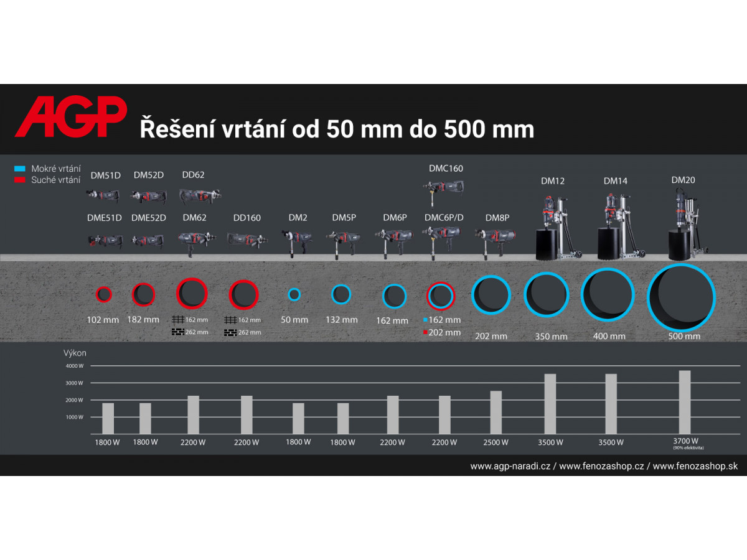The height and width of the screenshot is (560, 747).
Task: Click the small blue square beside 162 mm
Action: pos(425,320)
